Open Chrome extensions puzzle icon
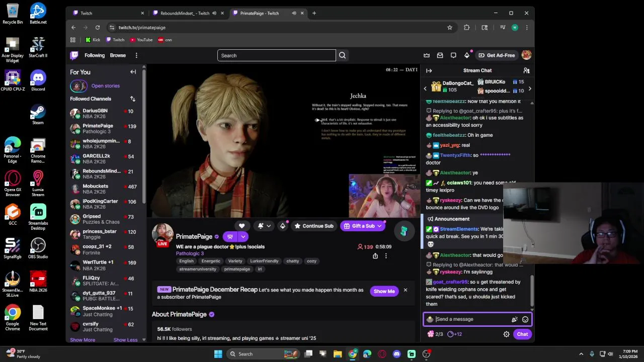Viewport: 644px width, 362px height. pyautogui.click(x=466, y=28)
